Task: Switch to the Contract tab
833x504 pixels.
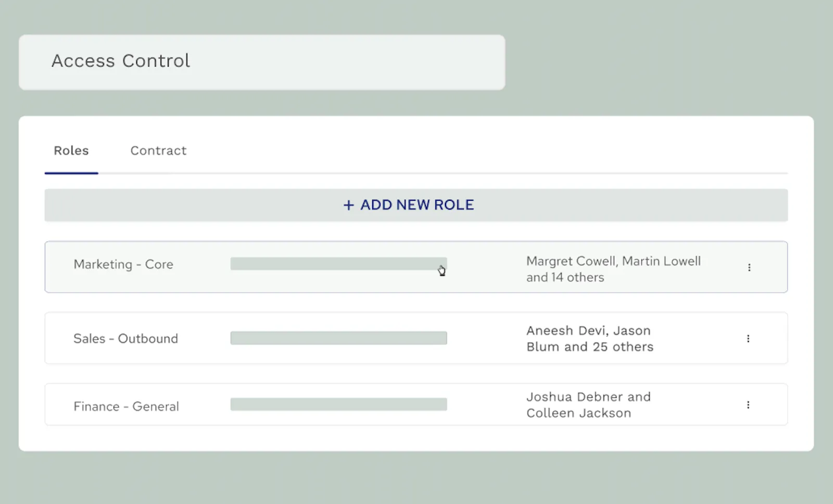Action: tap(158, 151)
